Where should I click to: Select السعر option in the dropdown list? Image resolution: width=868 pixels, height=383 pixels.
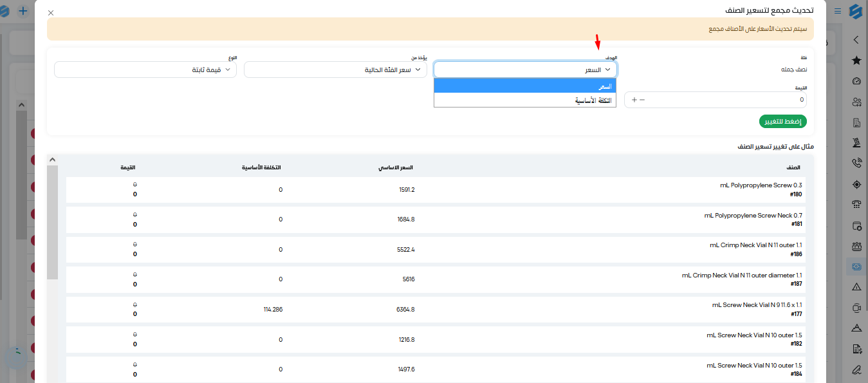526,86
